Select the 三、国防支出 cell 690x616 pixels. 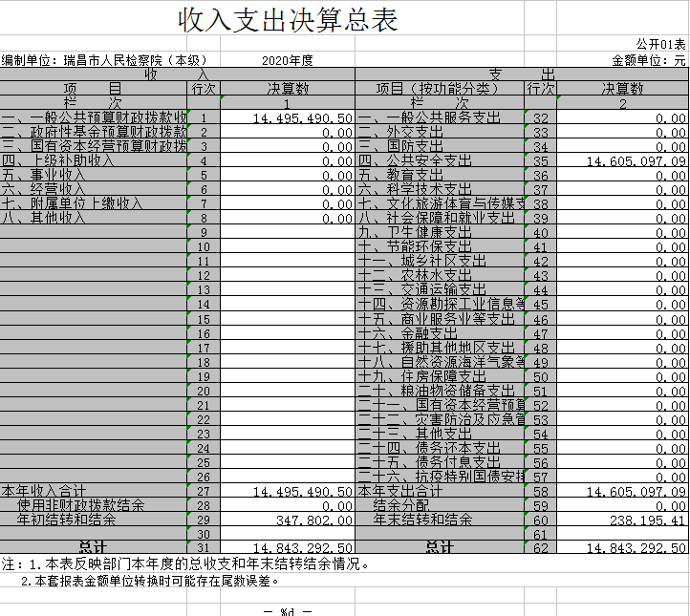point(440,146)
